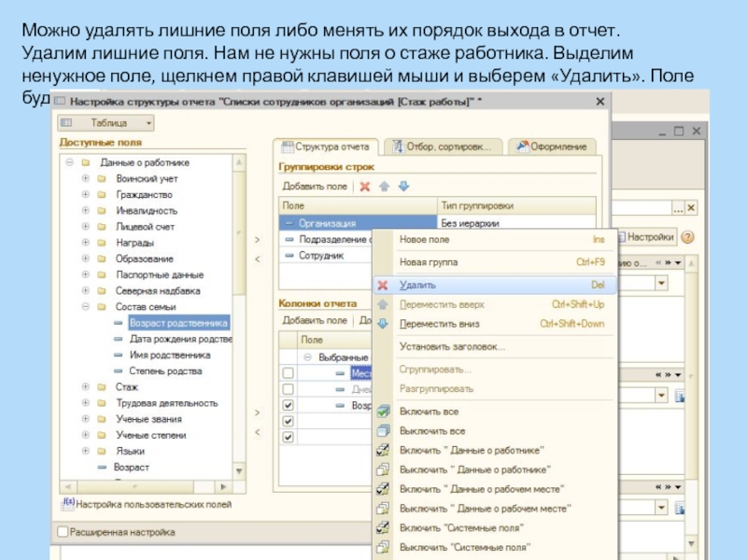Click the Настройка пользовательских полей function icon

click(67, 503)
